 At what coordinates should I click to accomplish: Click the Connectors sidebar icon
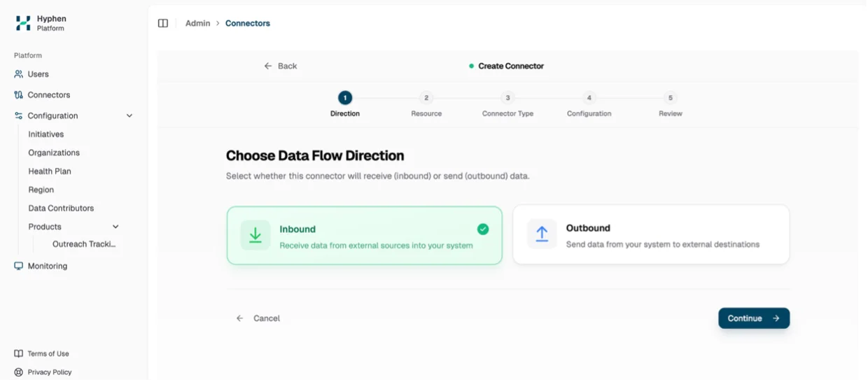pyautogui.click(x=19, y=95)
